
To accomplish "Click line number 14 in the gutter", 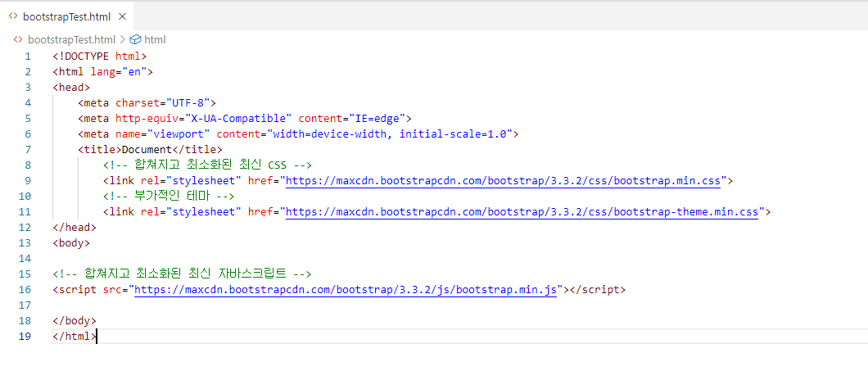I will click(x=25, y=258).
